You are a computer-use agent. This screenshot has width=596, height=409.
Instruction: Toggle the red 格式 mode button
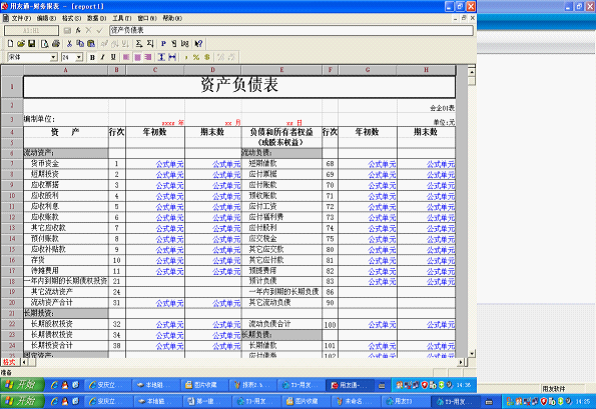click(9, 362)
